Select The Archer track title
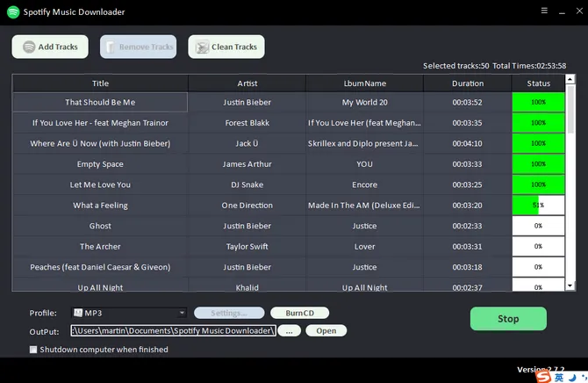Viewport: 588px width, 383px height. 100,247
